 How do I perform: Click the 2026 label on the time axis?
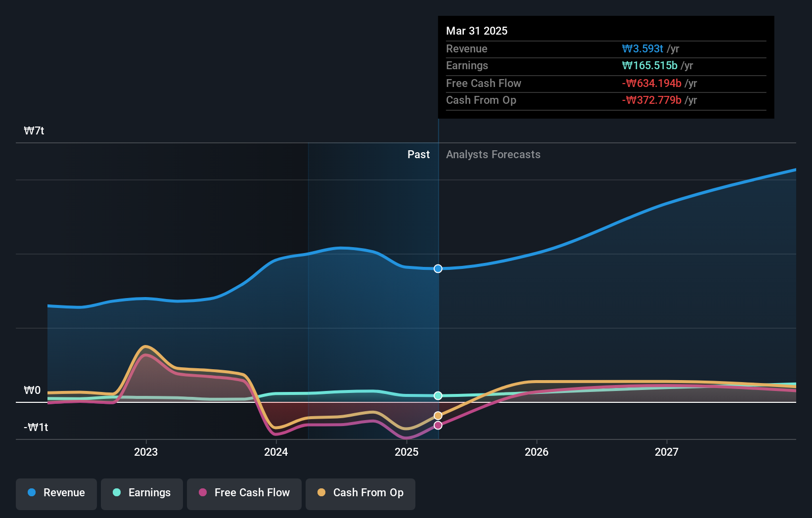tap(537, 452)
